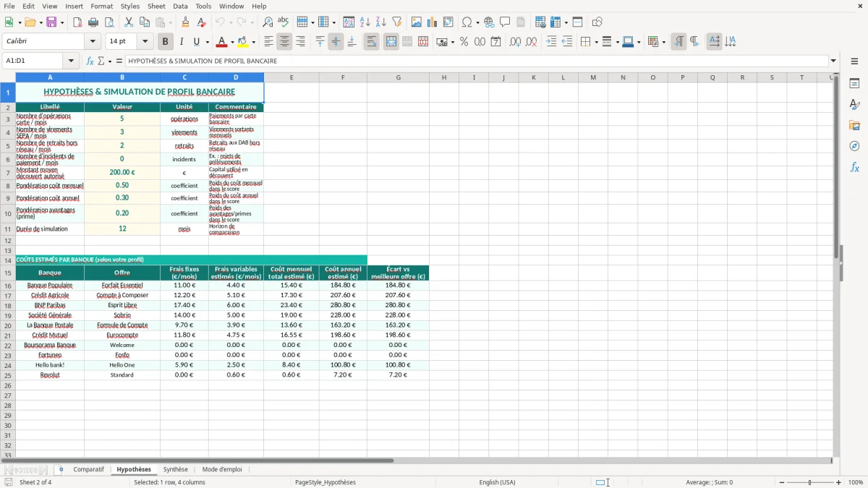The width and height of the screenshot is (868, 488).
Task: Open the Function Wizard fx
Action: [x=90, y=61]
